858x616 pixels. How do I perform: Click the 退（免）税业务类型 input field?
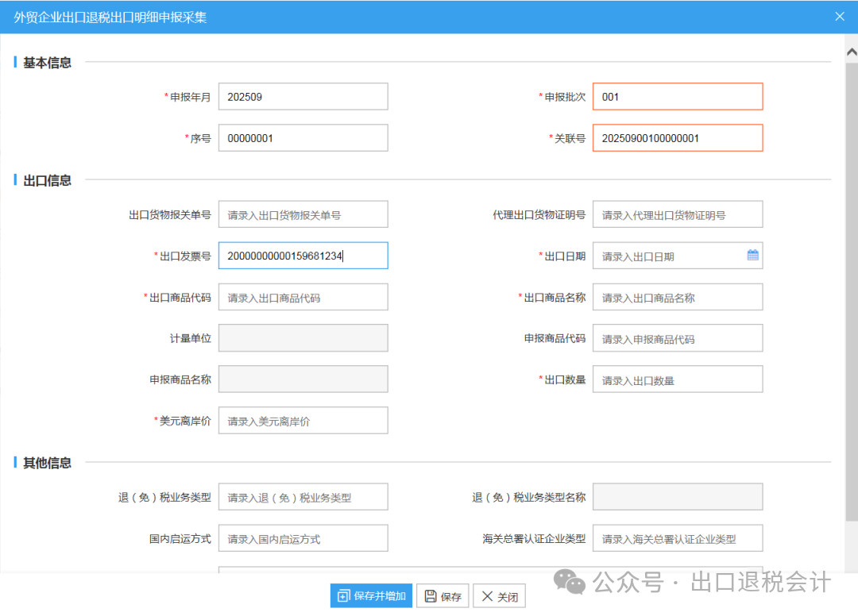[303, 496]
